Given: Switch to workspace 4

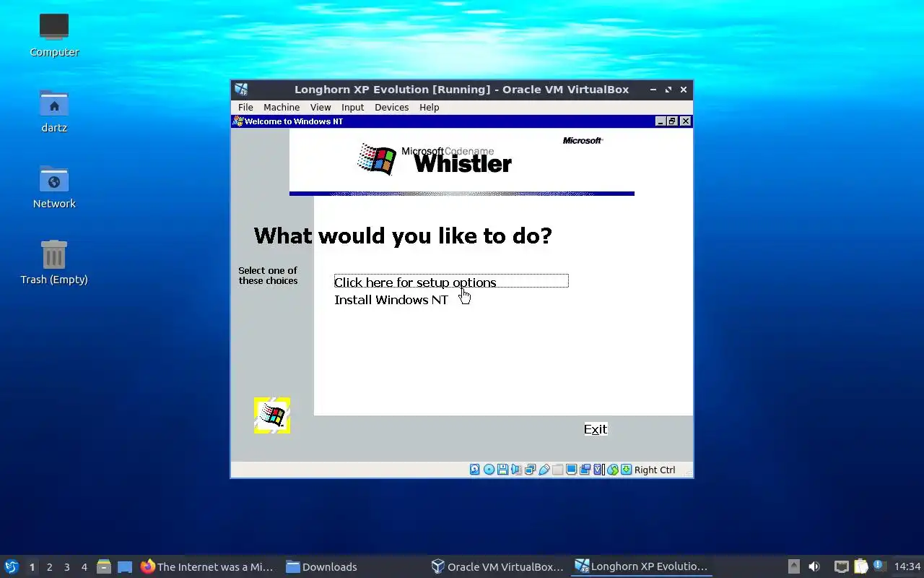Looking at the screenshot, I should tap(84, 566).
